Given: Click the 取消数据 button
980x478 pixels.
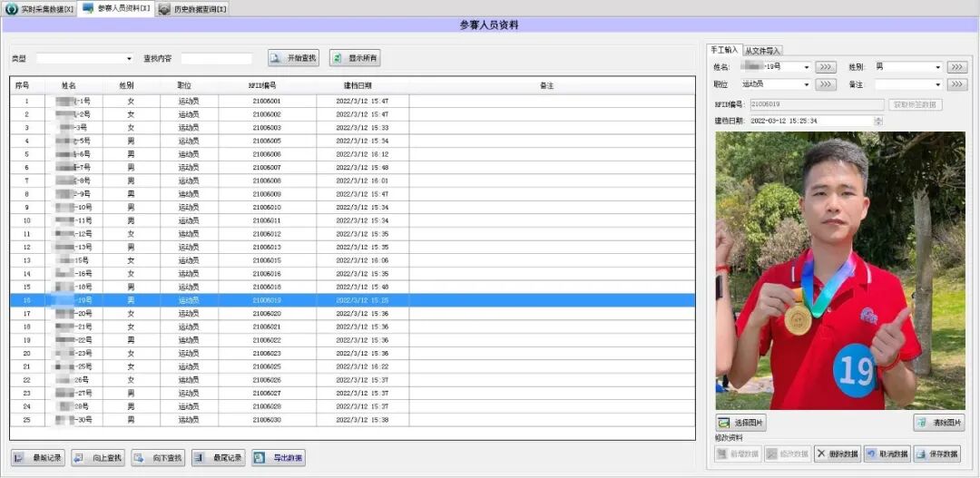Looking at the screenshot, I should coord(887,454).
